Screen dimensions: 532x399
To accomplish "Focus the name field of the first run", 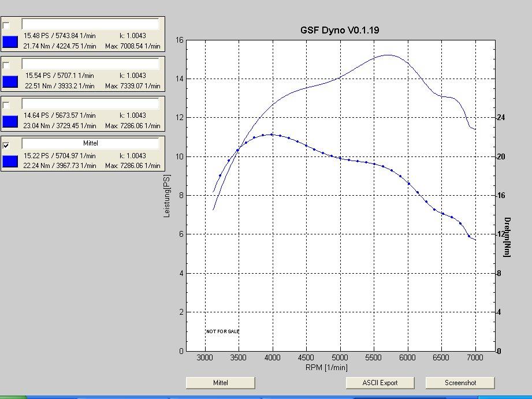I will 90,24.
